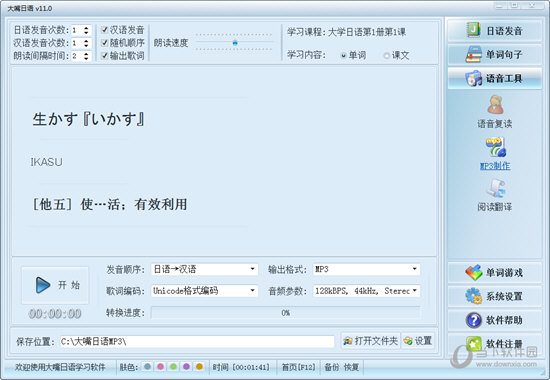The image size is (550, 380).
Task: Click 备份 in the status bar
Action: pos(331,367)
